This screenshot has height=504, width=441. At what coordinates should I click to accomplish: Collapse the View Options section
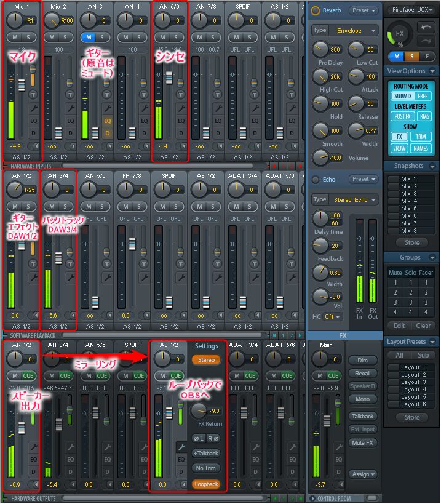(432, 71)
